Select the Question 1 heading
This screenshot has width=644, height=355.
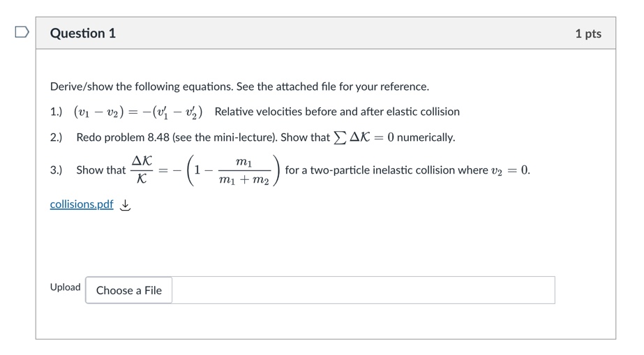coord(83,33)
